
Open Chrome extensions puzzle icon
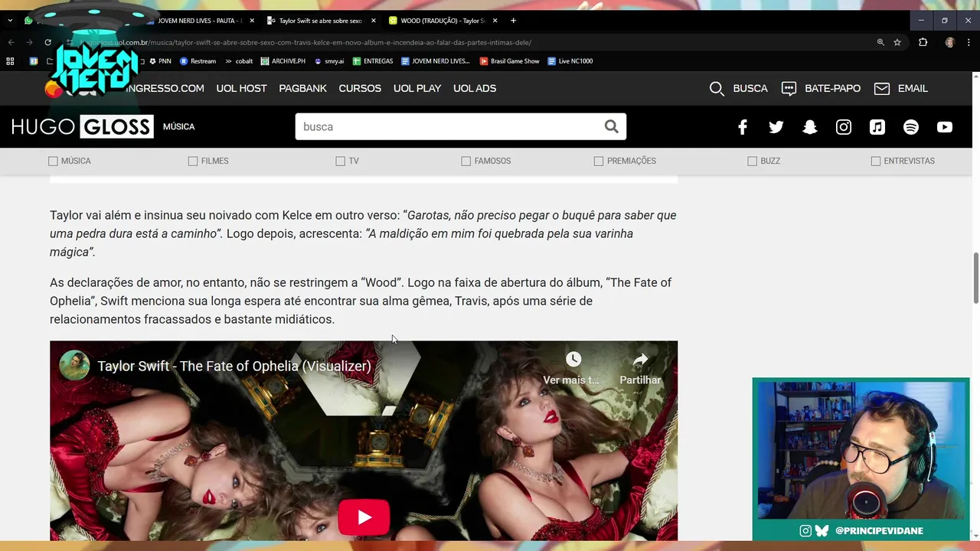(923, 42)
